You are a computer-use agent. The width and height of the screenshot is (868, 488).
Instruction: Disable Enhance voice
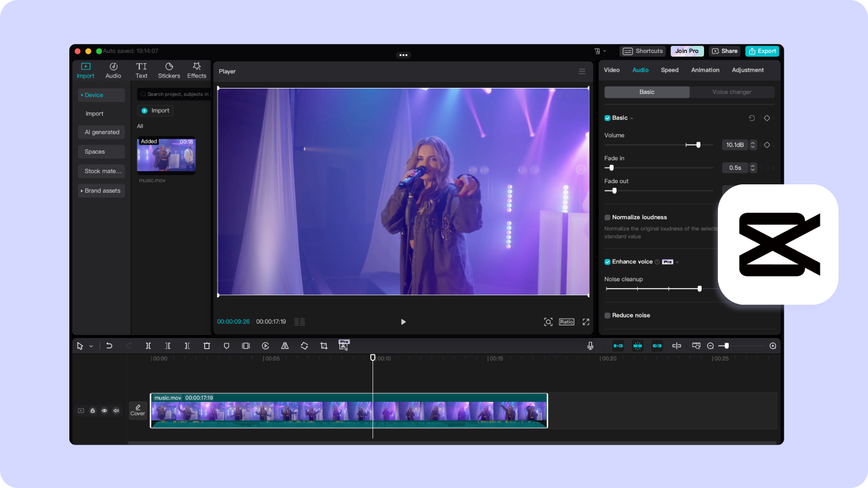[608, 261]
